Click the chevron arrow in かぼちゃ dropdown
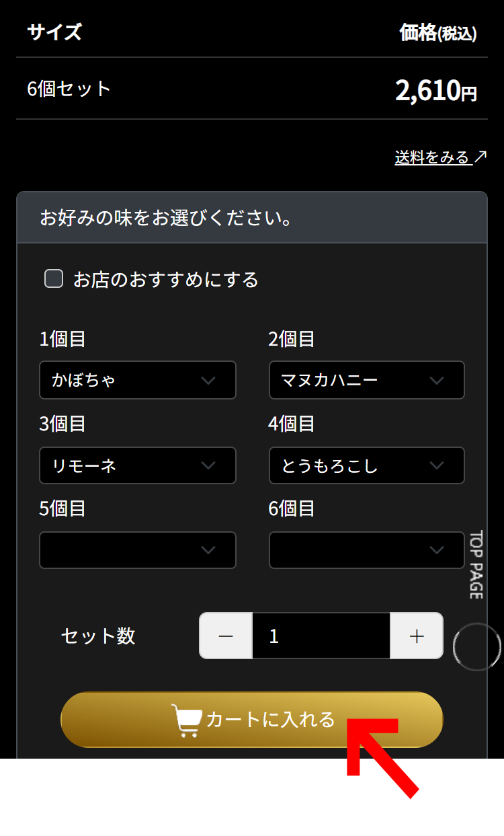This screenshot has height=836, width=504. pyautogui.click(x=208, y=381)
